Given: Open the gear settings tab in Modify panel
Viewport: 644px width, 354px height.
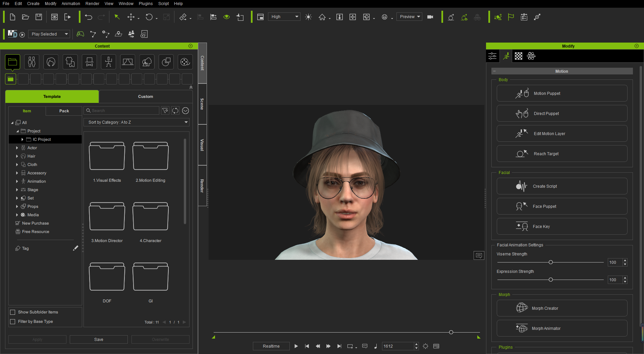Looking at the screenshot, I should tap(531, 56).
